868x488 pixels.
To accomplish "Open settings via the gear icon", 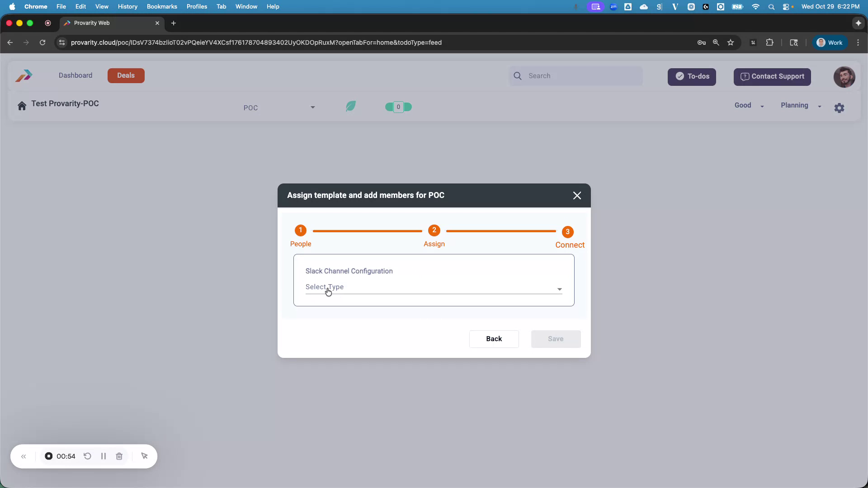I will point(840,108).
